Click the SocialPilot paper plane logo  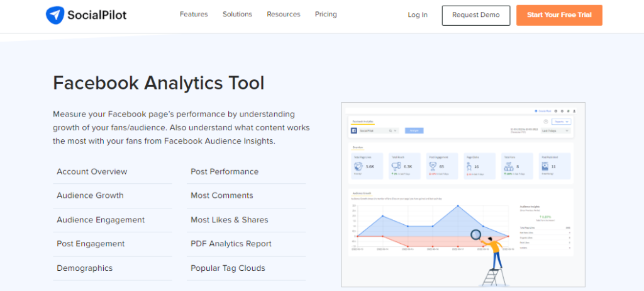point(55,14)
